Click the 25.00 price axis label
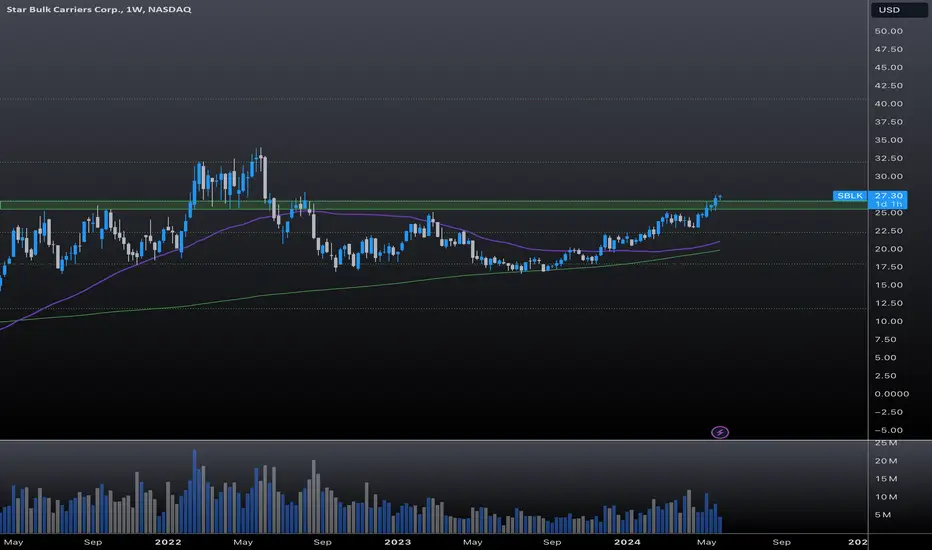This screenshot has height=550, width=932. coord(888,213)
